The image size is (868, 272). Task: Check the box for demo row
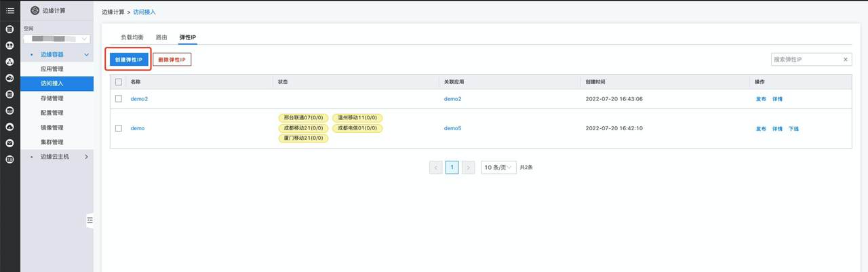119,128
